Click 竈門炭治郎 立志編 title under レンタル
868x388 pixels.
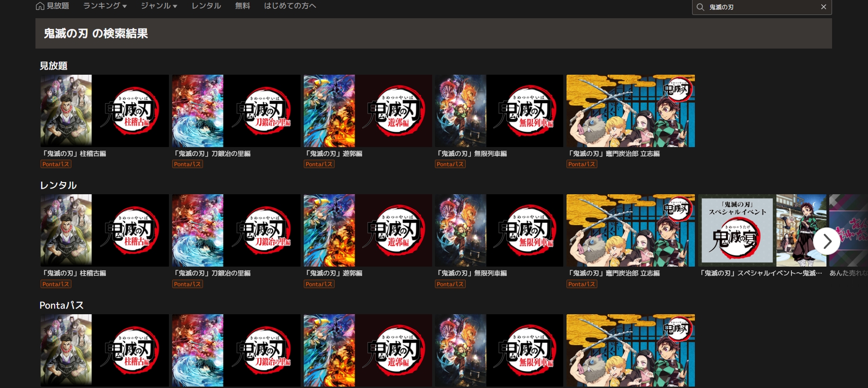coord(613,273)
